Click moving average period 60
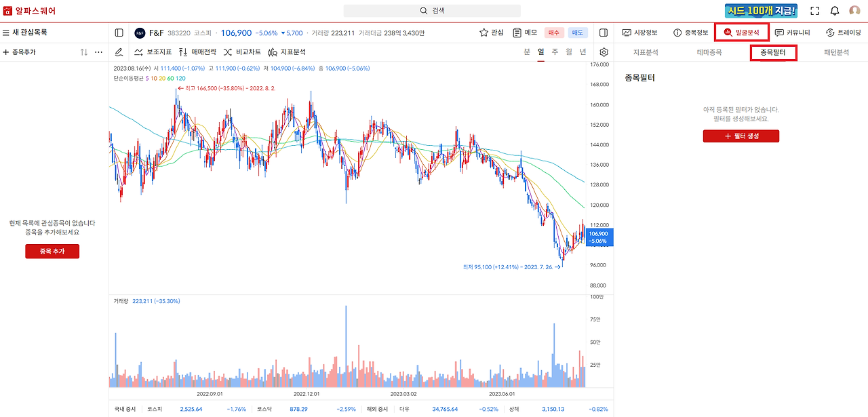 [x=171, y=79]
